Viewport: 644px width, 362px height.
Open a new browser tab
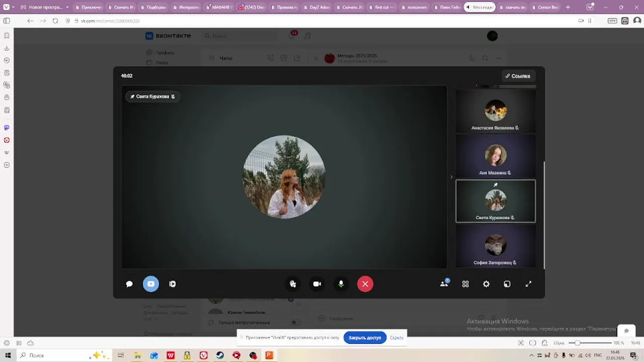(569, 7)
